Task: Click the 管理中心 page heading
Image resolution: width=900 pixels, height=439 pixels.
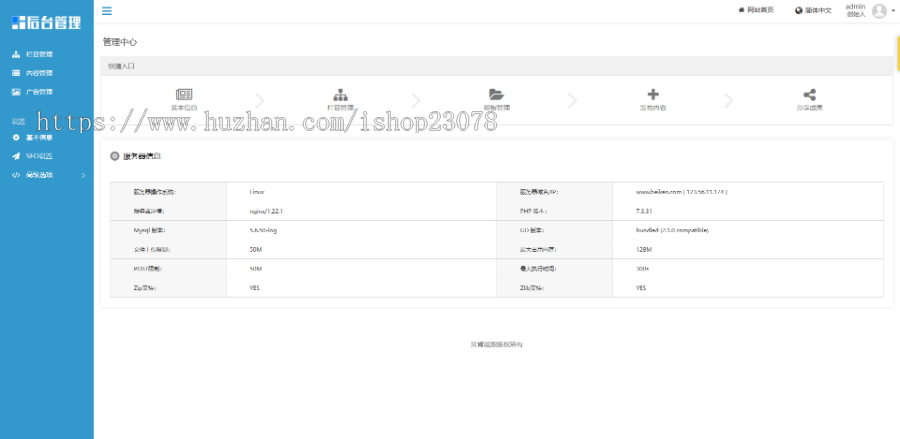Action: pos(120,42)
